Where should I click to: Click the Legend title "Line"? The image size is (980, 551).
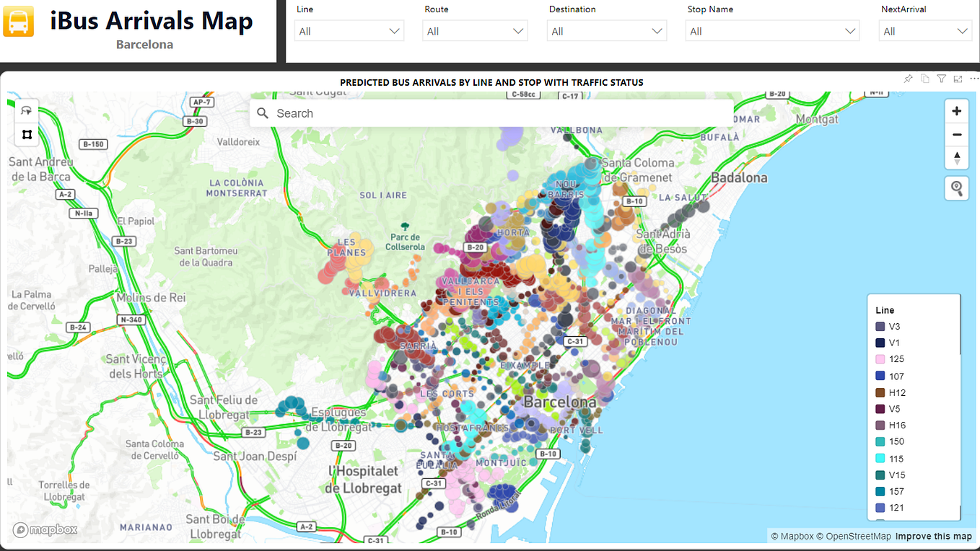coord(885,310)
